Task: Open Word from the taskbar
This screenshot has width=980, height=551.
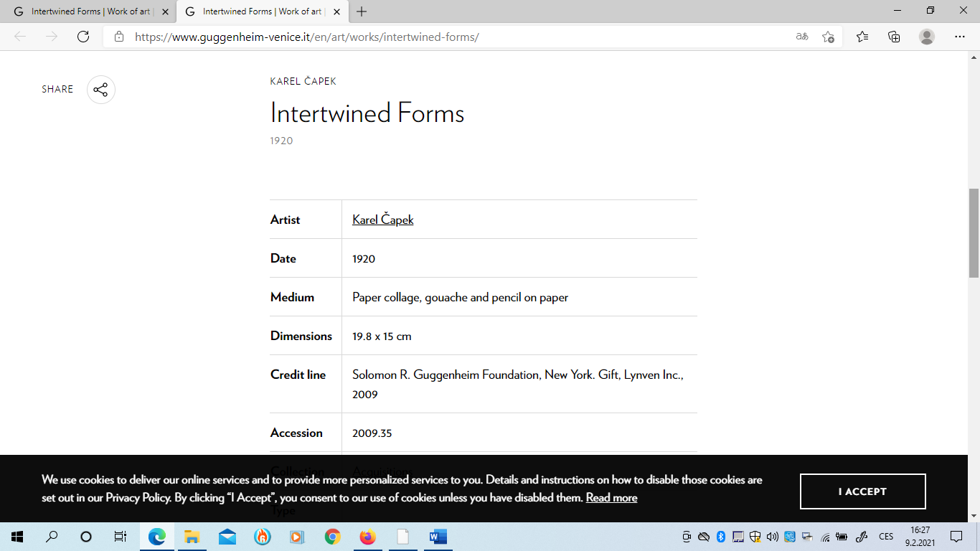Action: (x=438, y=537)
